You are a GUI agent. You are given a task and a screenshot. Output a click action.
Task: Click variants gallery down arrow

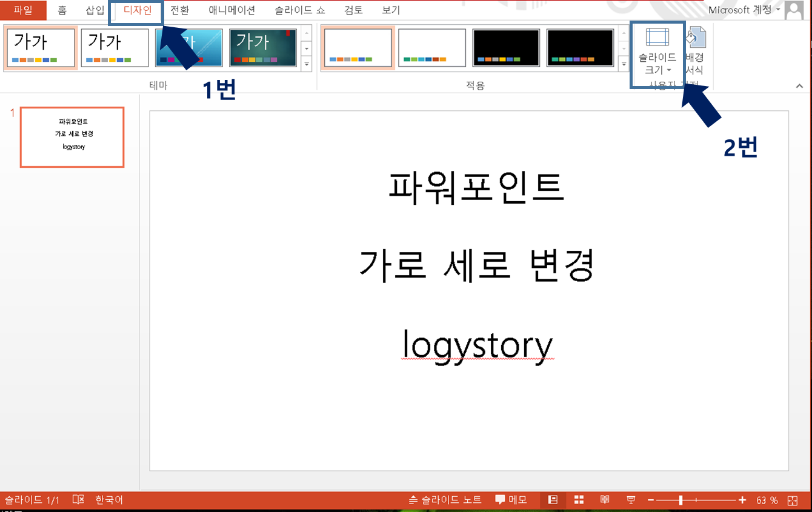[x=624, y=48]
